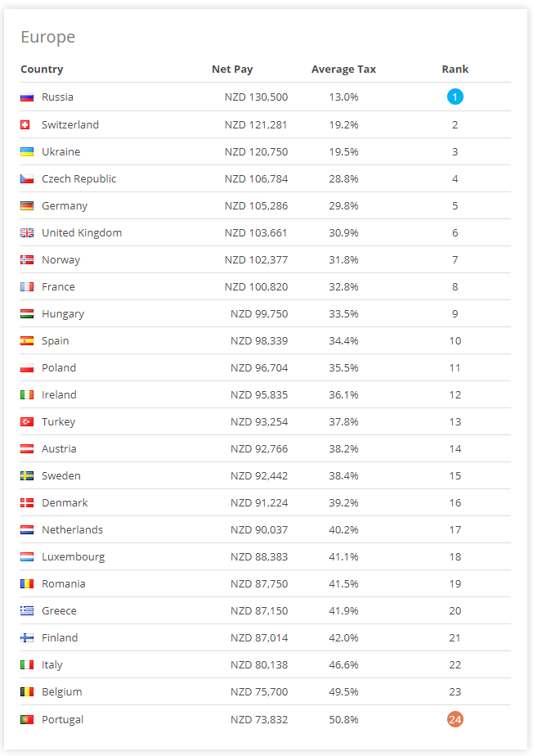Open the Germany country link
Viewport: 533px width, 756px height.
[x=65, y=206]
